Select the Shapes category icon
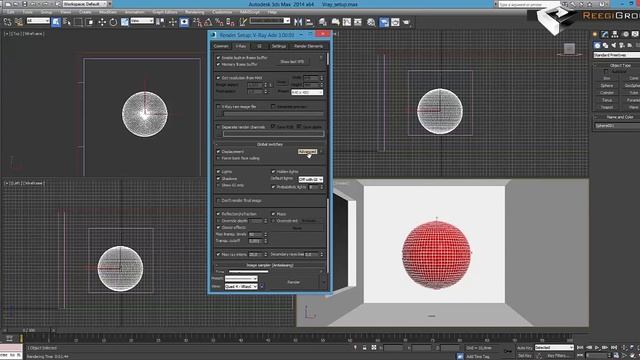640x360 pixels. (x=605, y=45)
